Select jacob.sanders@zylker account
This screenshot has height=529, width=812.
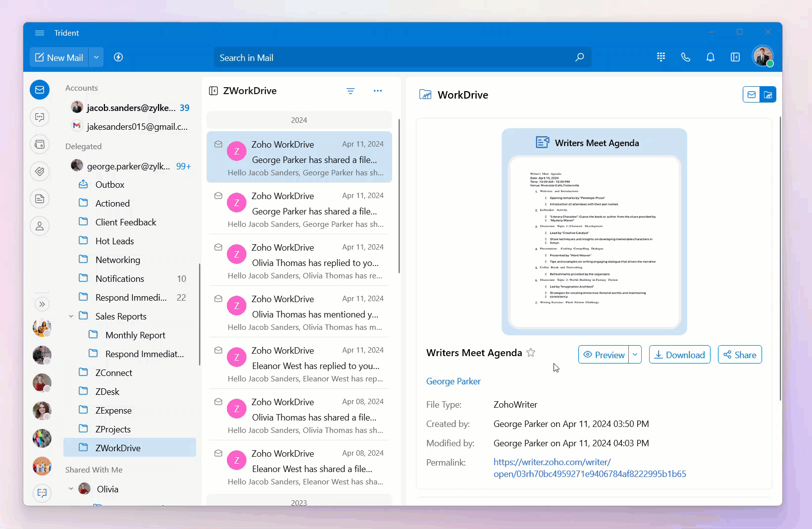[130, 107]
